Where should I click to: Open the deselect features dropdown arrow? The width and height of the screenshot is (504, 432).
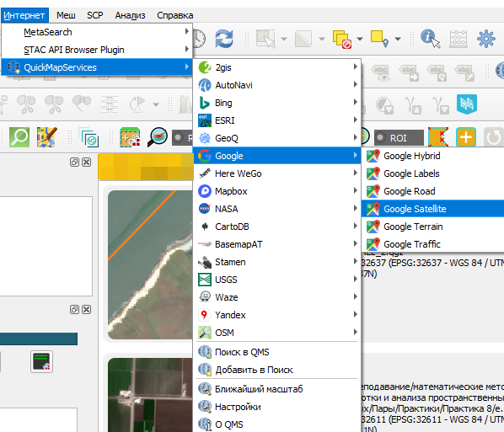(x=360, y=39)
